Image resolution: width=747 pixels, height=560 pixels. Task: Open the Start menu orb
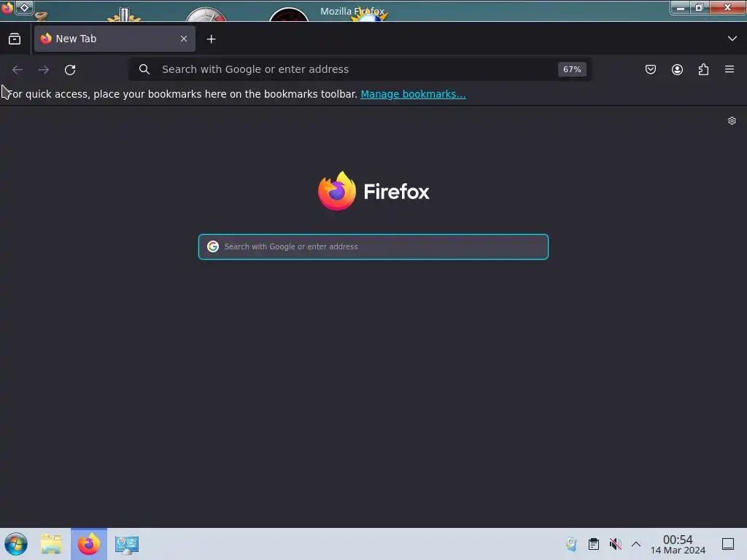point(16,544)
